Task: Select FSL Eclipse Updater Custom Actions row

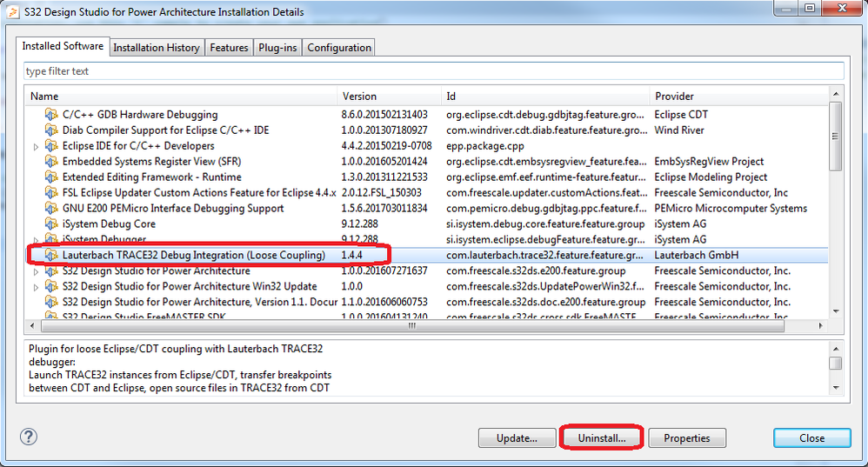Action: (x=427, y=192)
